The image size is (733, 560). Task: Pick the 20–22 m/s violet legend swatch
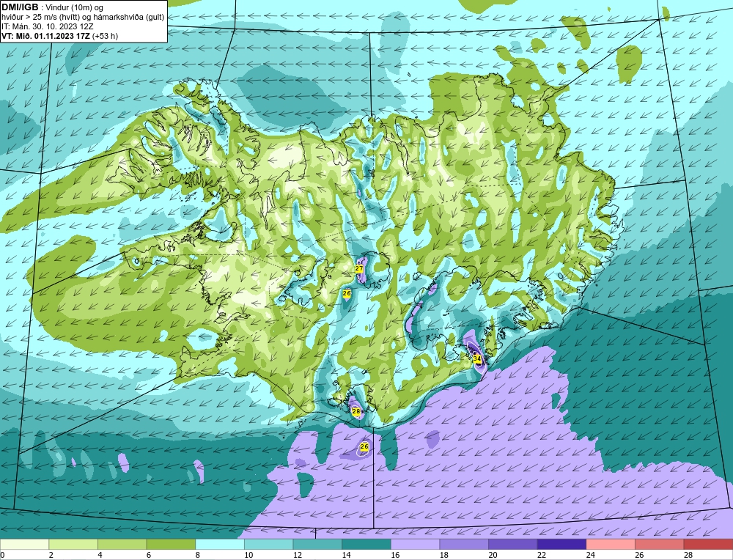513,544
